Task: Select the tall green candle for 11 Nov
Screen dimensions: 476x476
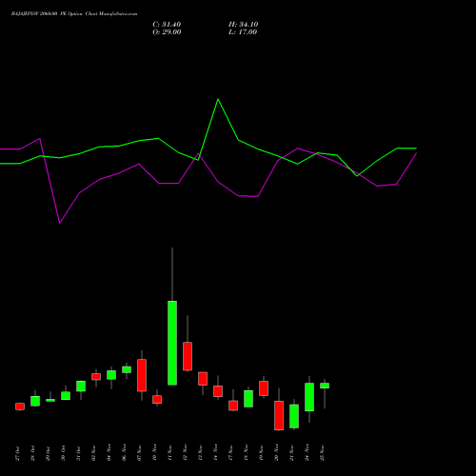Action: pos(172,343)
